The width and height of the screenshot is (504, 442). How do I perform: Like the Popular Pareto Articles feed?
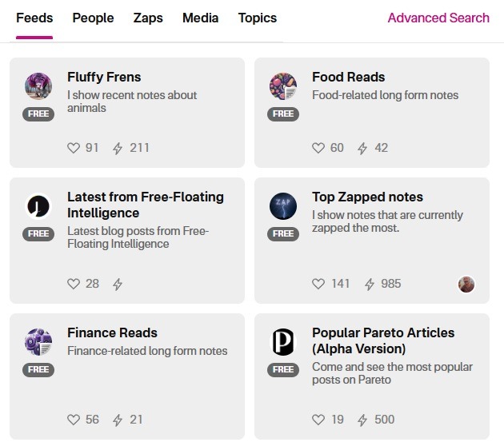(318, 420)
